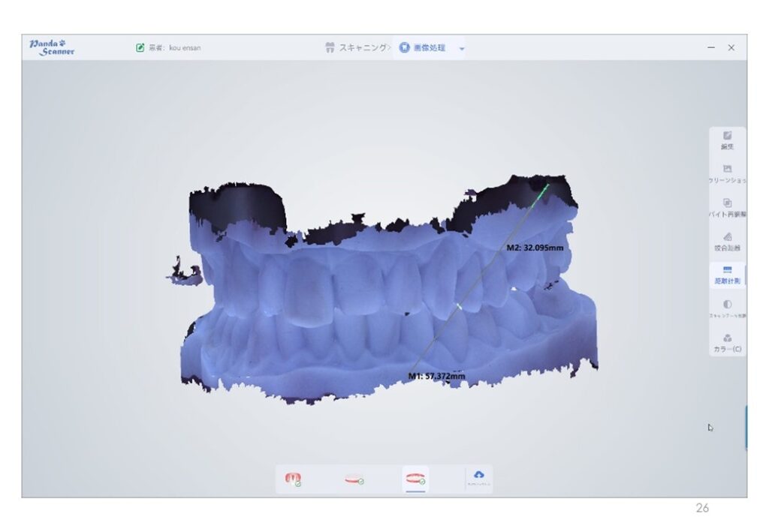Click the M2: 32.095mm measurement label
The height and width of the screenshot is (532, 769).
click(x=535, y=247)
